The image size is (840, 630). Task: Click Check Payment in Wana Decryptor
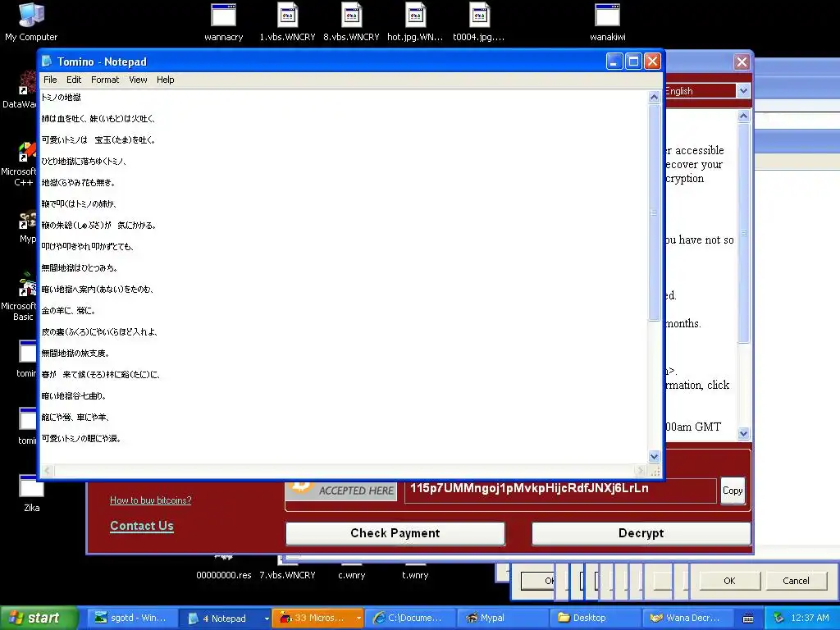395,533
